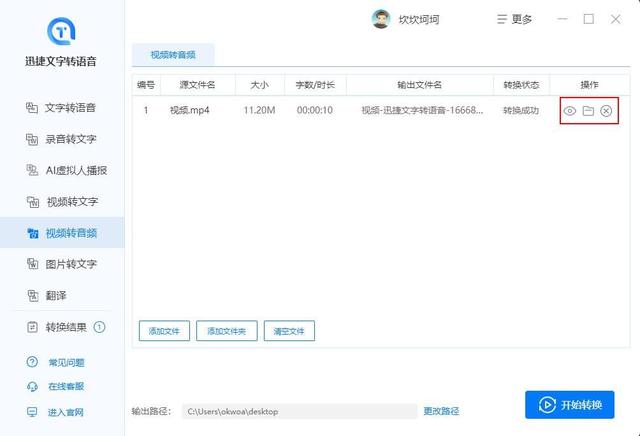Open the 在线客服 link

click(x=66, y=386)
